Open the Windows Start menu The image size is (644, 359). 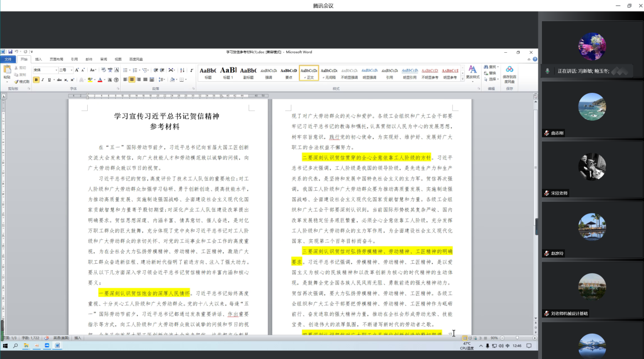click(6, 346)
